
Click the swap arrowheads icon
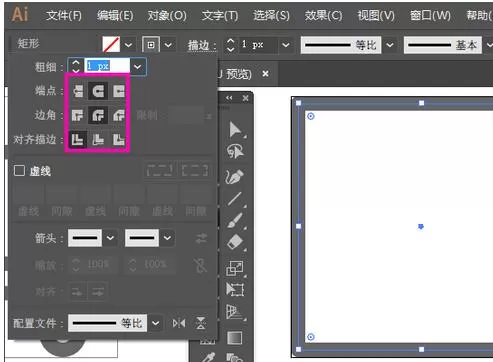pyautogui.click(x=201, y=238)
